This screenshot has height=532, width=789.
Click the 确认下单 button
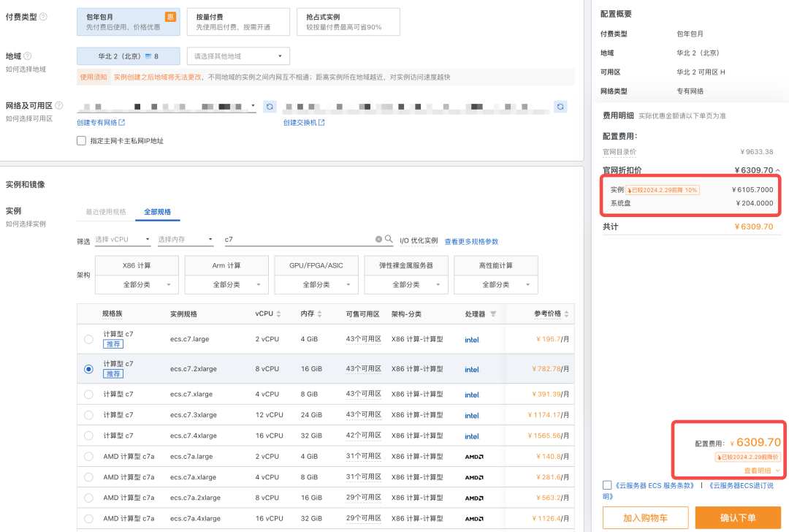738,518
